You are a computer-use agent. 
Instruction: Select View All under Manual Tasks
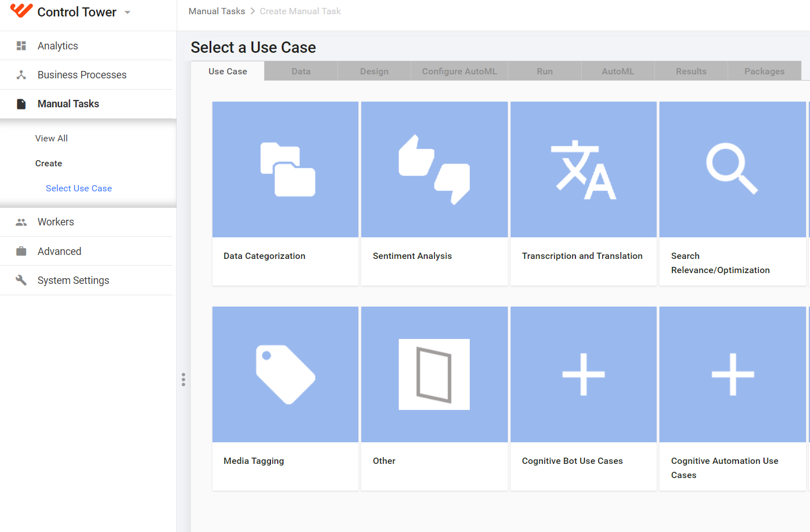(51, 139)
